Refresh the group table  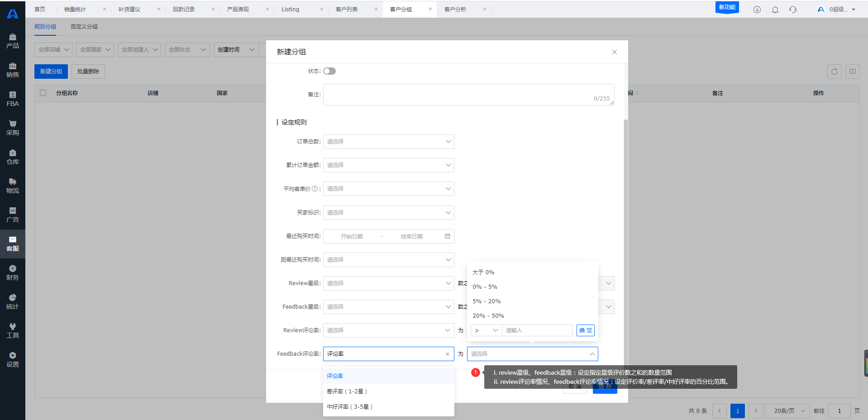835,72
